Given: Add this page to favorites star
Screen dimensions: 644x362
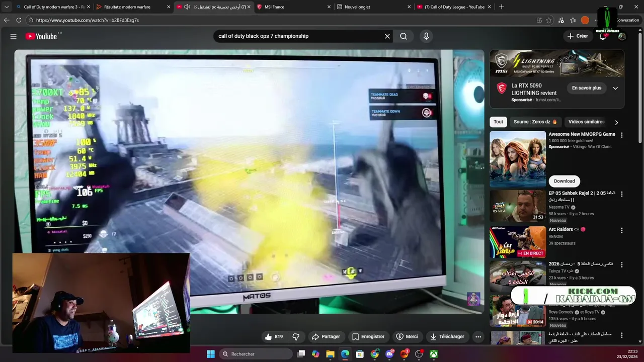Looking at the screenshot, I should tap(549, 20).
